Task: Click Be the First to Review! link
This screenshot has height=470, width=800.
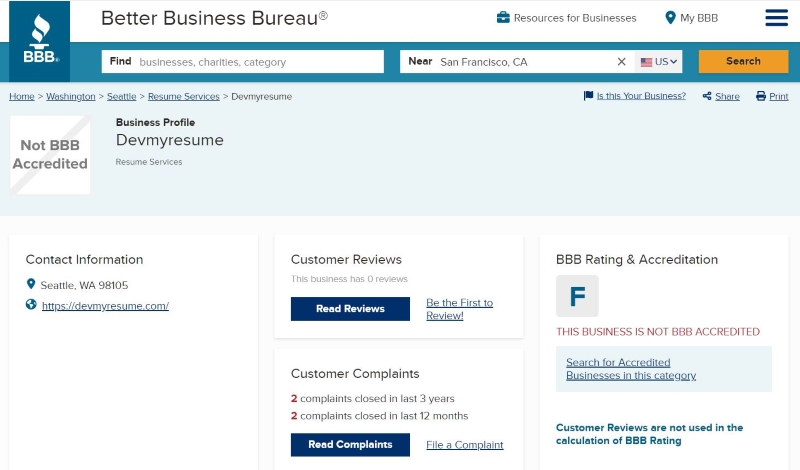Action: point(460,309)
